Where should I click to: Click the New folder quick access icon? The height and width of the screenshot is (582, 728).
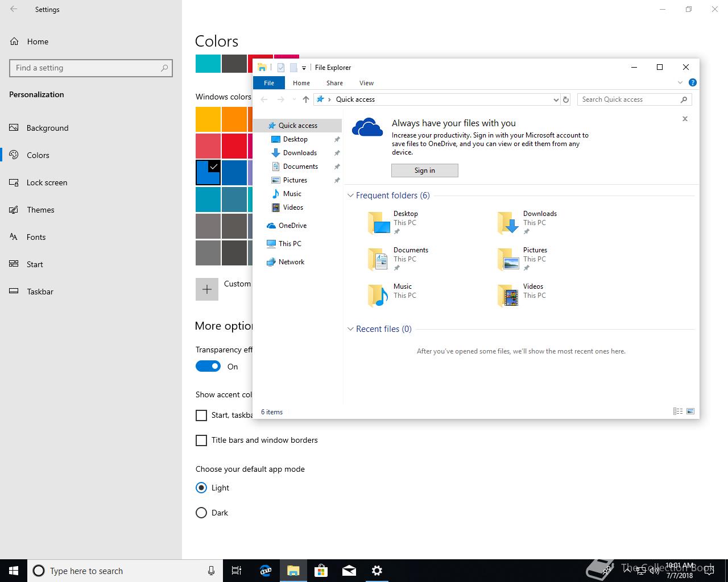click(x=293, y=68)
